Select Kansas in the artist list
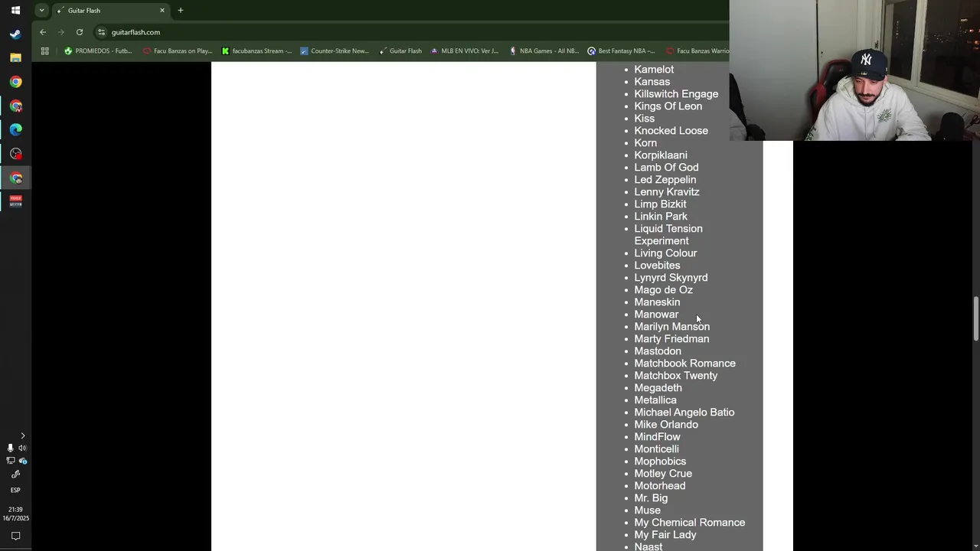 (x=652, y=82)
